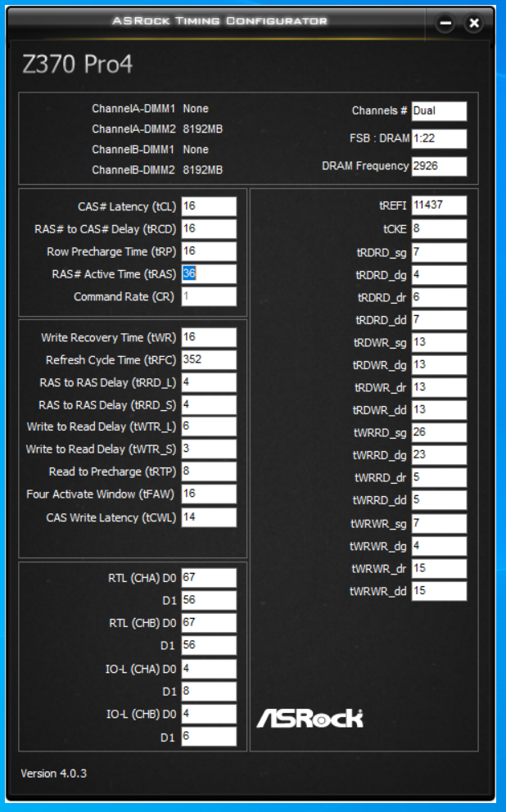The image size is (506, 812).
Task: Focus the Four Activate Window (tFAW) field
Action: coord(209,494)
